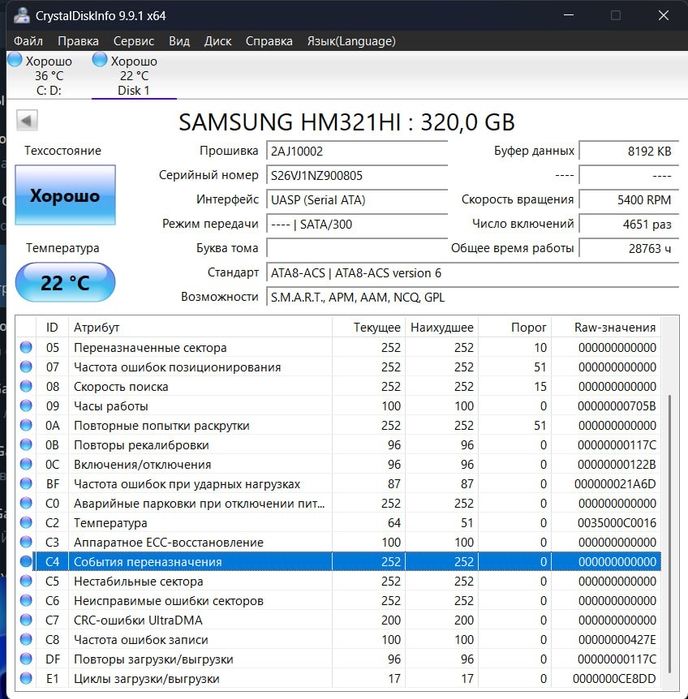688x699 pixels.
Task: Open the Сервис menu
Action: (133, 41)
